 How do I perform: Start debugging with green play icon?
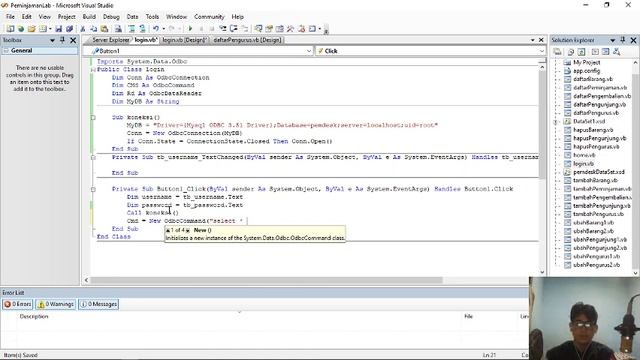click(190, 29)
